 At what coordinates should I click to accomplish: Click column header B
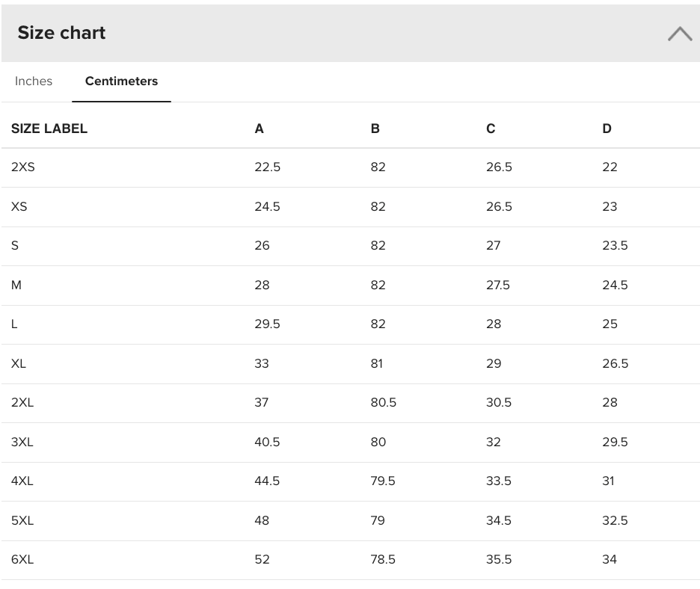[x=375, y=129]
